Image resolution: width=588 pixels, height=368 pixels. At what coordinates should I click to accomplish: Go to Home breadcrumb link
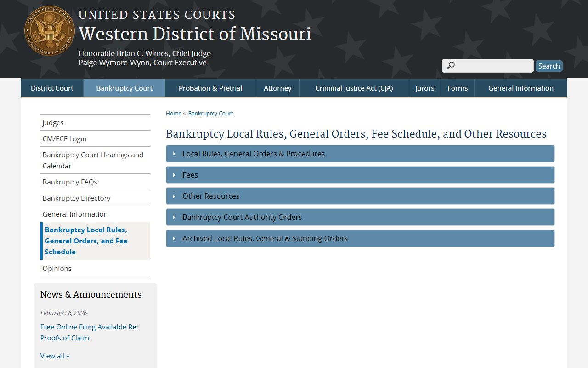click(174, 113)
